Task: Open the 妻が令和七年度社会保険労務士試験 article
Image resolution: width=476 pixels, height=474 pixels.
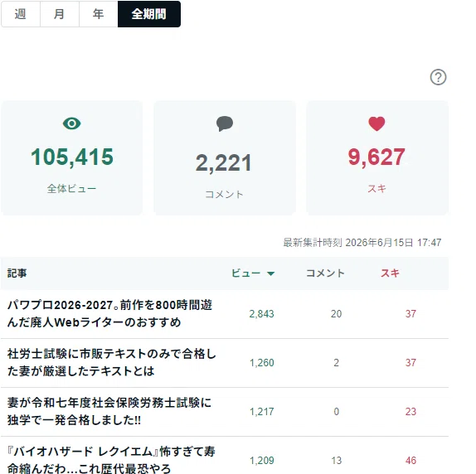Action: (109, 412)
